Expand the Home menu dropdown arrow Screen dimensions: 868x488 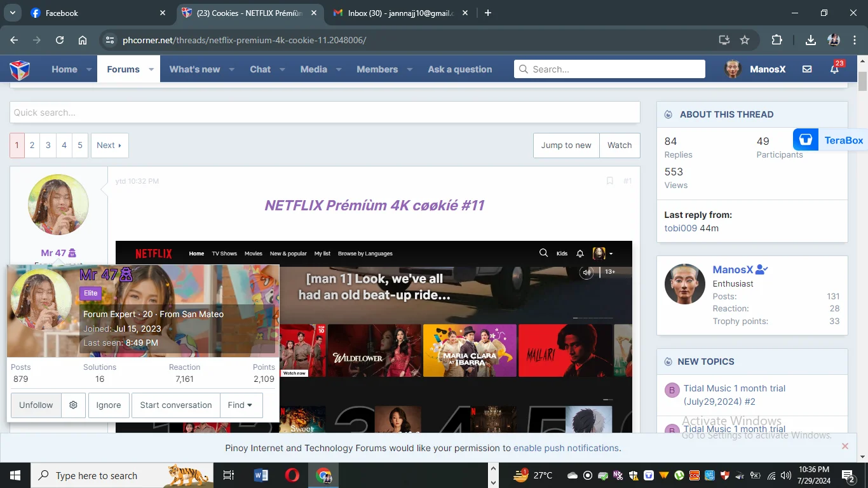[x=89, y=69]
